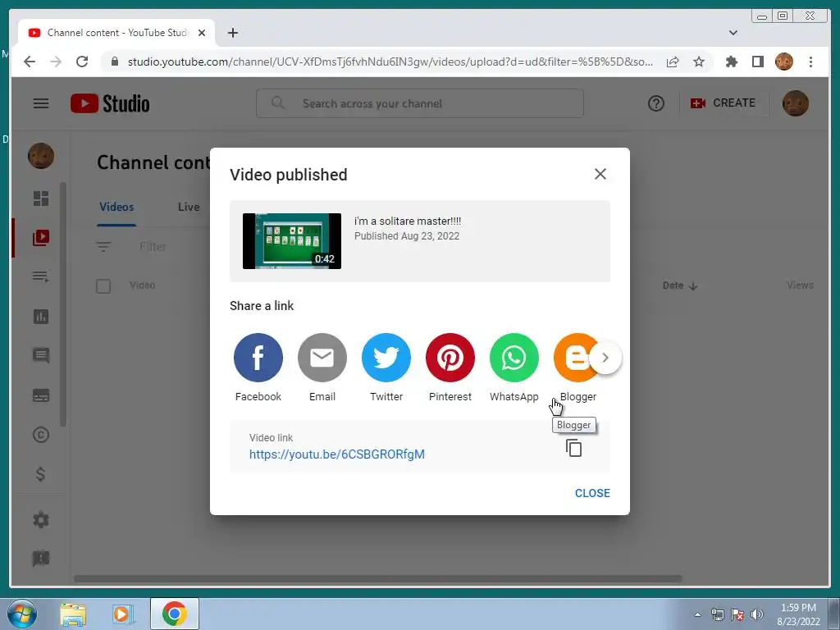Go to YouTube Studio home logo

tap(110, 103)
